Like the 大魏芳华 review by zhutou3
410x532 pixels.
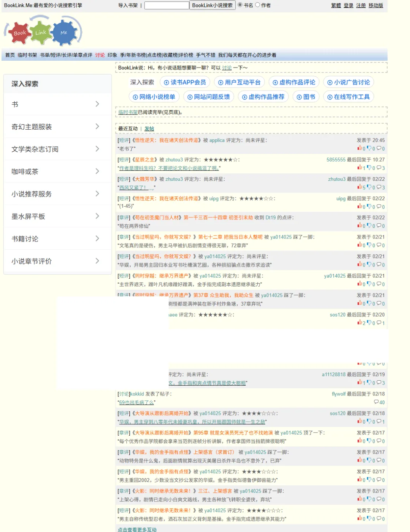[360, 187]
